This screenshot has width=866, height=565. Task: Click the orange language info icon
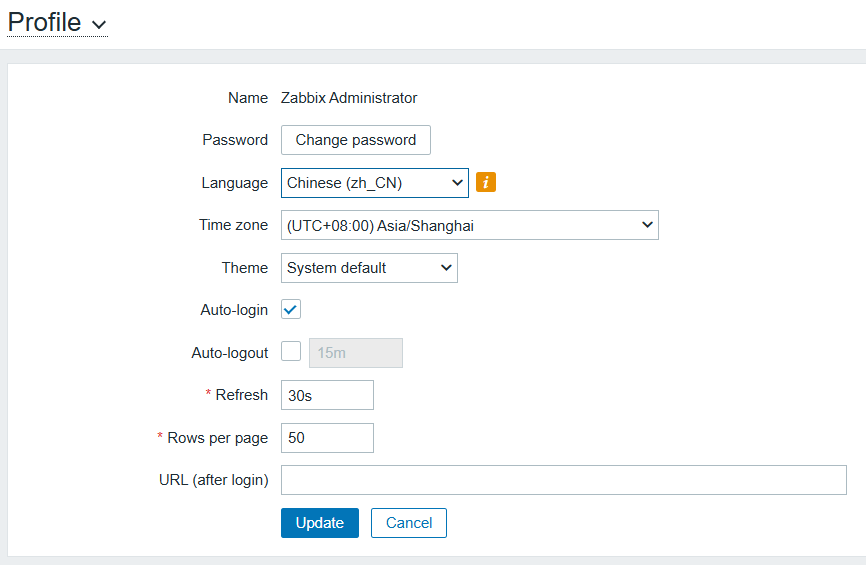[x=486, y=182]
